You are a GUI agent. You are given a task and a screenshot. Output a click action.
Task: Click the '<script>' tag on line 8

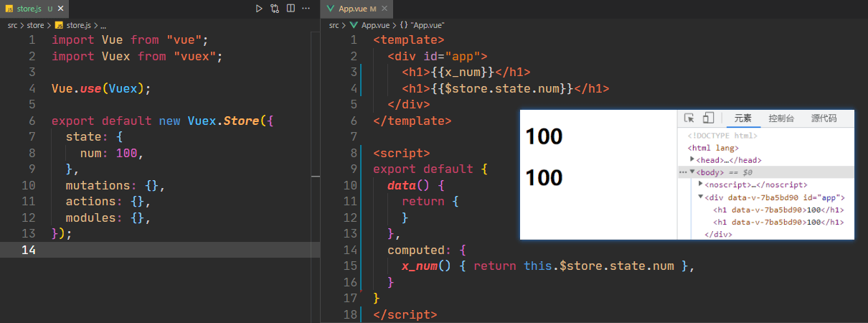(402, 153)
